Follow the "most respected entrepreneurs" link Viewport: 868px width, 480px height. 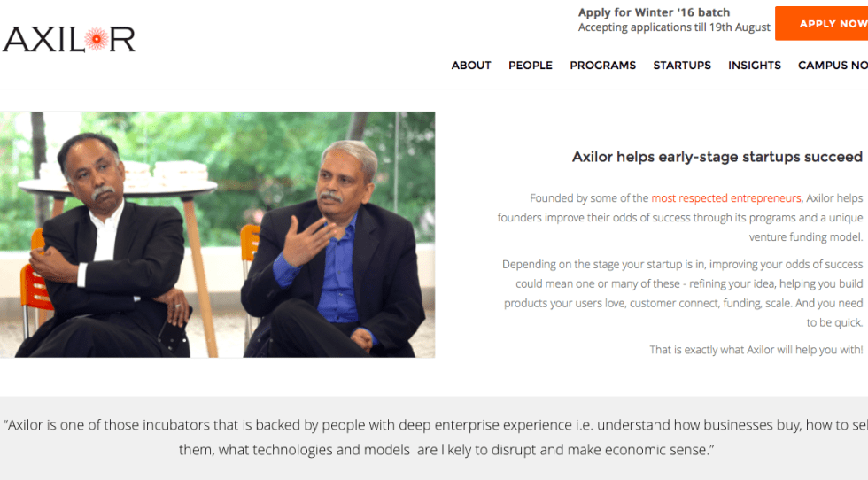pyautogui.click(x=726, y=198)
